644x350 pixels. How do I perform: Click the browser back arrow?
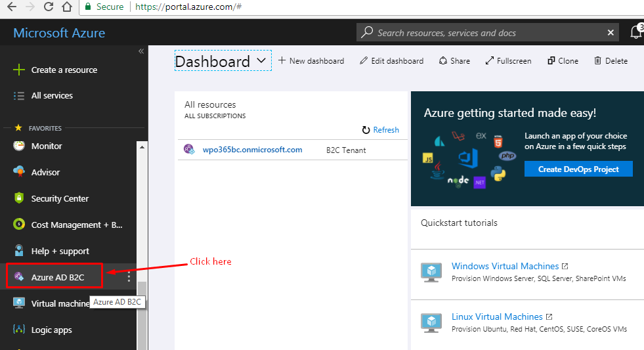pyautogui.click(x=12, y=7)
